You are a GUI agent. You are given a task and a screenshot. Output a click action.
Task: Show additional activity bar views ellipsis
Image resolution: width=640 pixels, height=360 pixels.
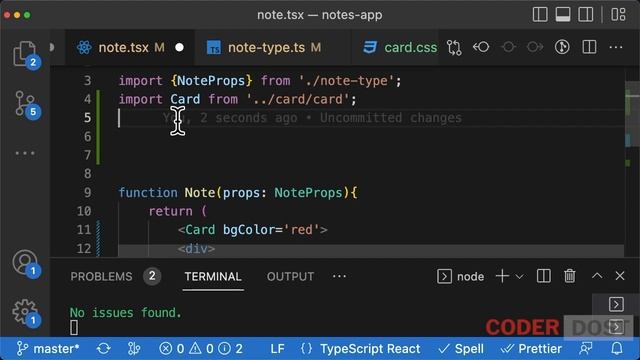(25, 153)
